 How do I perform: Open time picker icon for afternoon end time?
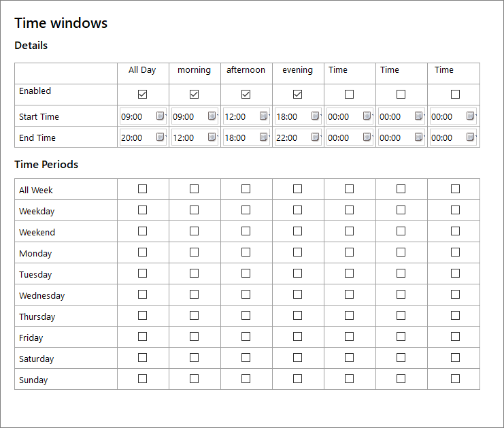[264, 137]
